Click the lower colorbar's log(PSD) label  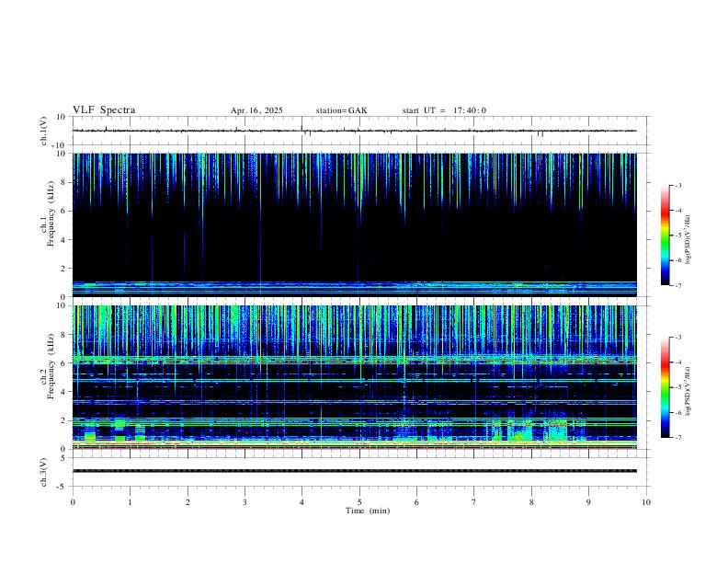click(688, 391)
